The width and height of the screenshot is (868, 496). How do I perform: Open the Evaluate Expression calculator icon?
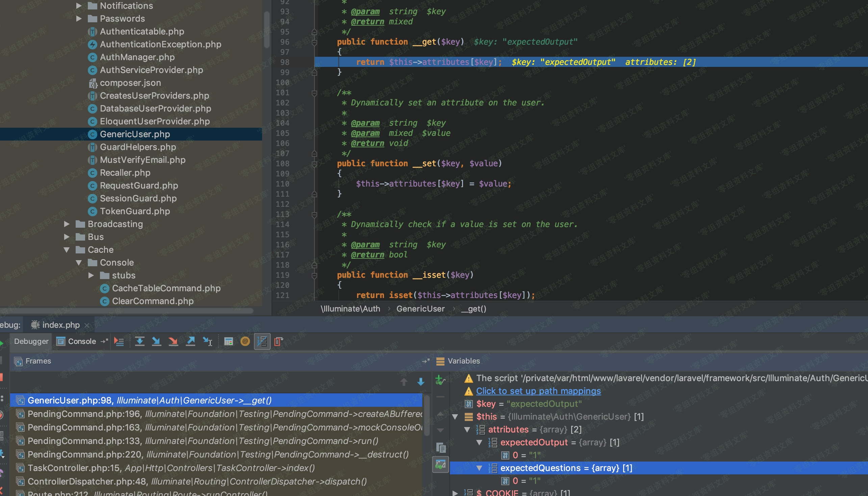click(229, 341)
